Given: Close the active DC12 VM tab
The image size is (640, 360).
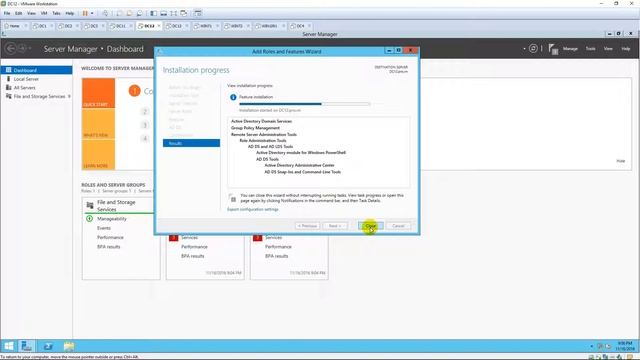Looking at the screenshot, I should [159, 26].
